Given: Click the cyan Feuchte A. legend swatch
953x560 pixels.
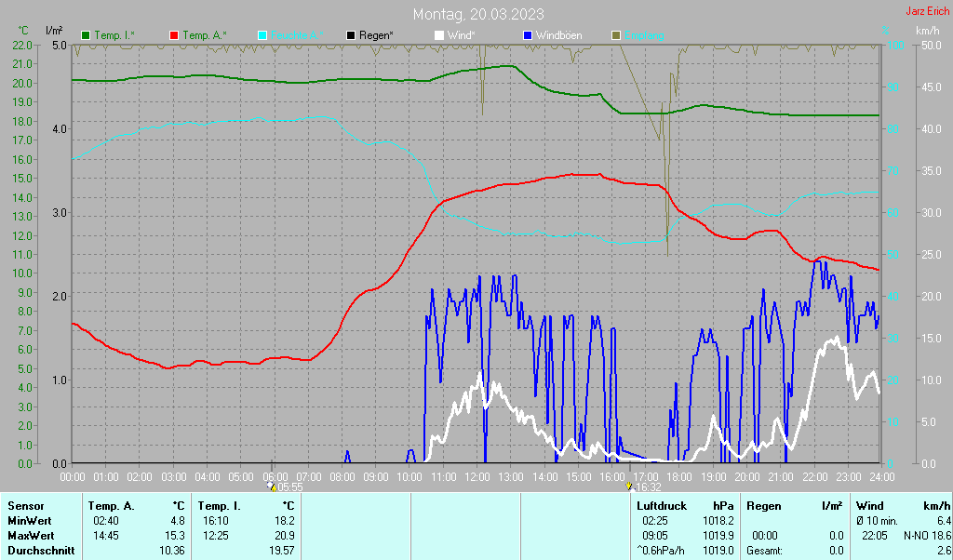Looking at the screenshot, I should (x=262, y=36).
